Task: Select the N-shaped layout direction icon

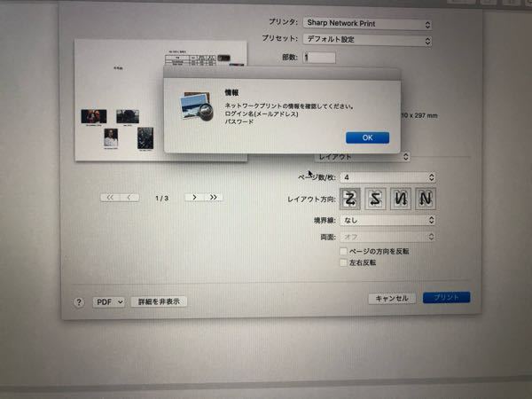Action: click(x=426, y=199)
